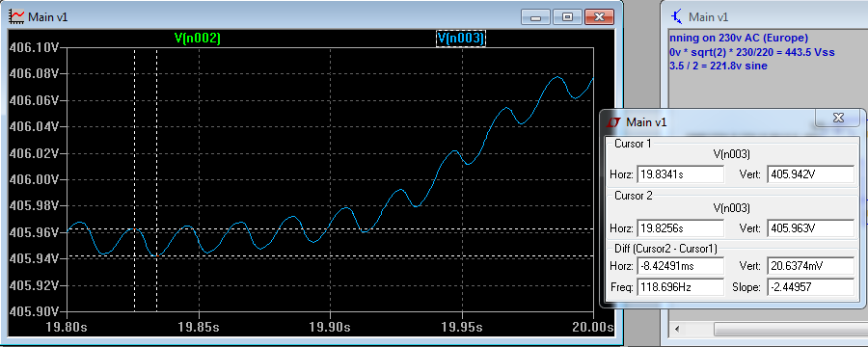Maximize the Main v1 waveform window
Viewport: 868px width, 347px height.
pos(567,17)
